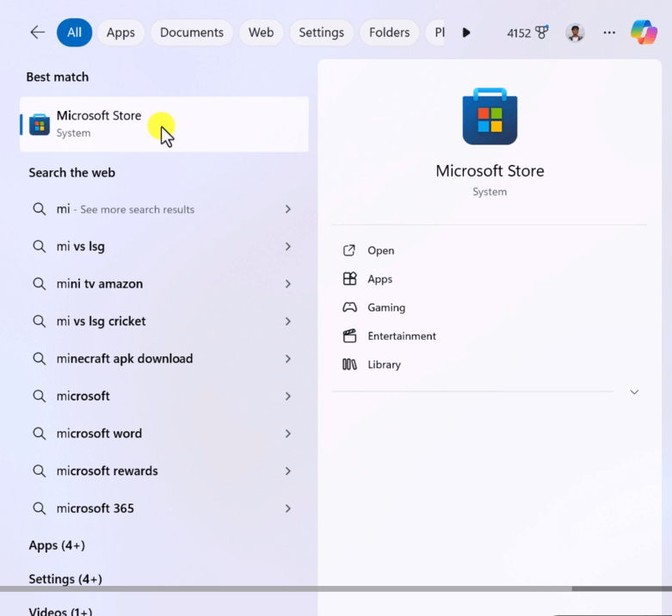Expand the chevron next to 'microsoft word'
This screenshot has width=672, height=616.
(x=288, y=434)
